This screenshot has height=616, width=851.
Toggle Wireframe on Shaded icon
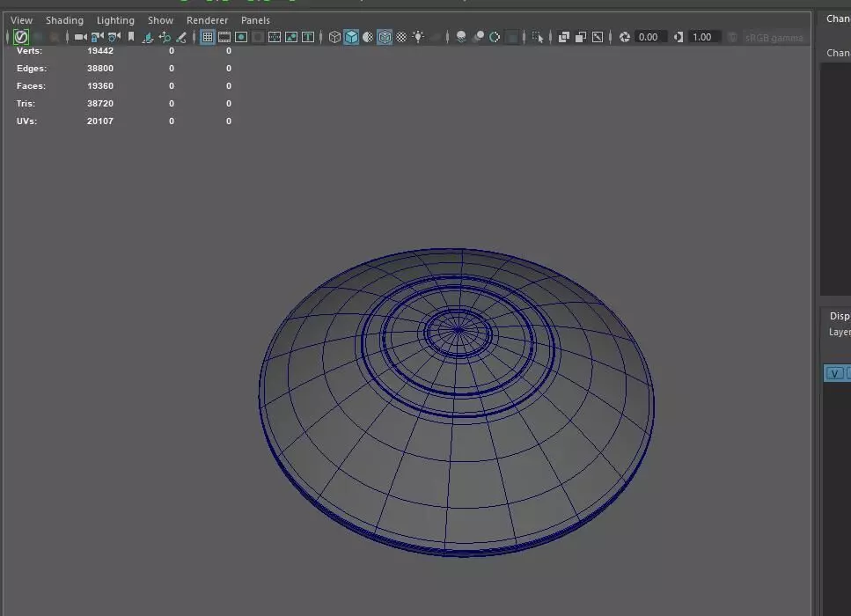[x=385, y=37]
